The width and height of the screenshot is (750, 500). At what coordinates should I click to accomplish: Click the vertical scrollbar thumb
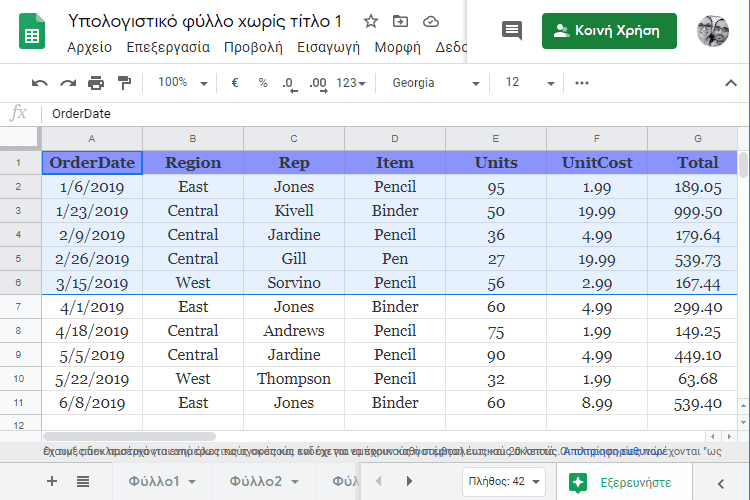tap(743, 165)
